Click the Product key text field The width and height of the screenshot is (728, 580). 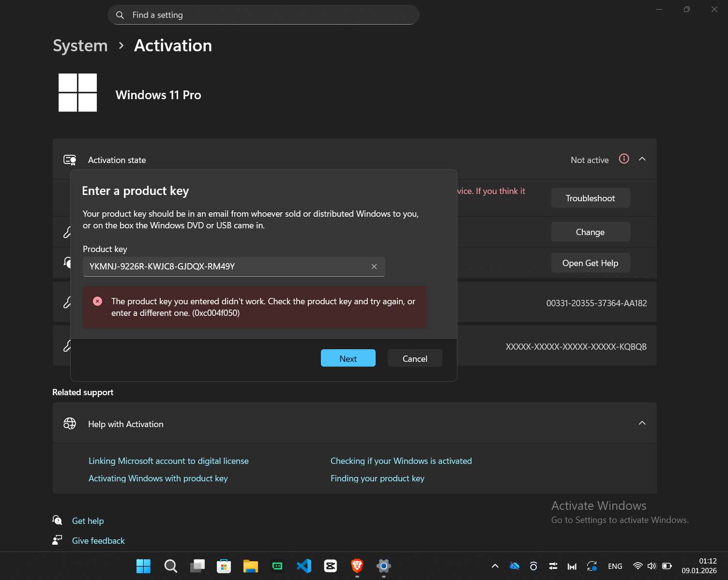point(234,267)
